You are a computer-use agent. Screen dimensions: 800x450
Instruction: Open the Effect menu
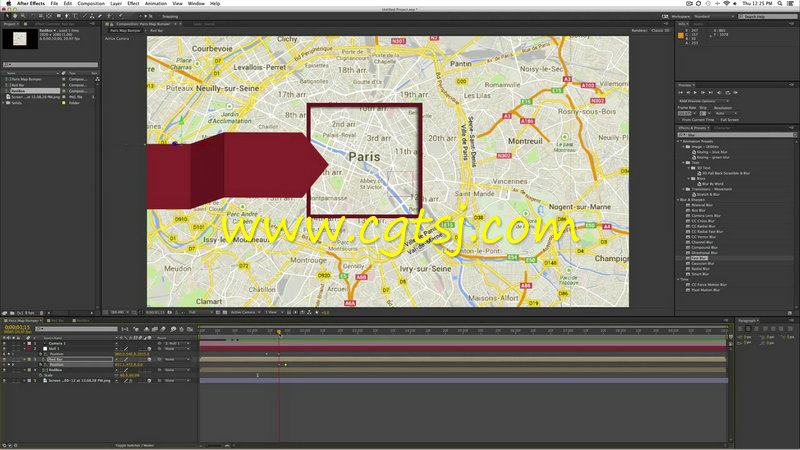(x=133, y=3)
